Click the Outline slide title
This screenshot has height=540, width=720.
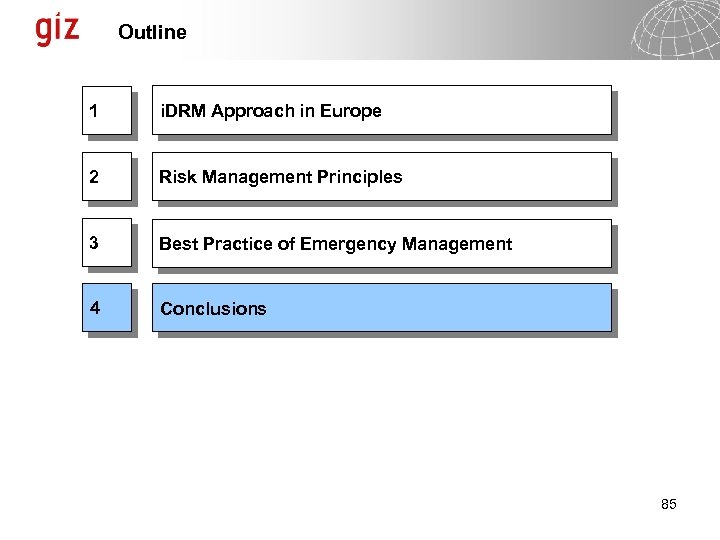pyautogui.click(x=152, y=32)
